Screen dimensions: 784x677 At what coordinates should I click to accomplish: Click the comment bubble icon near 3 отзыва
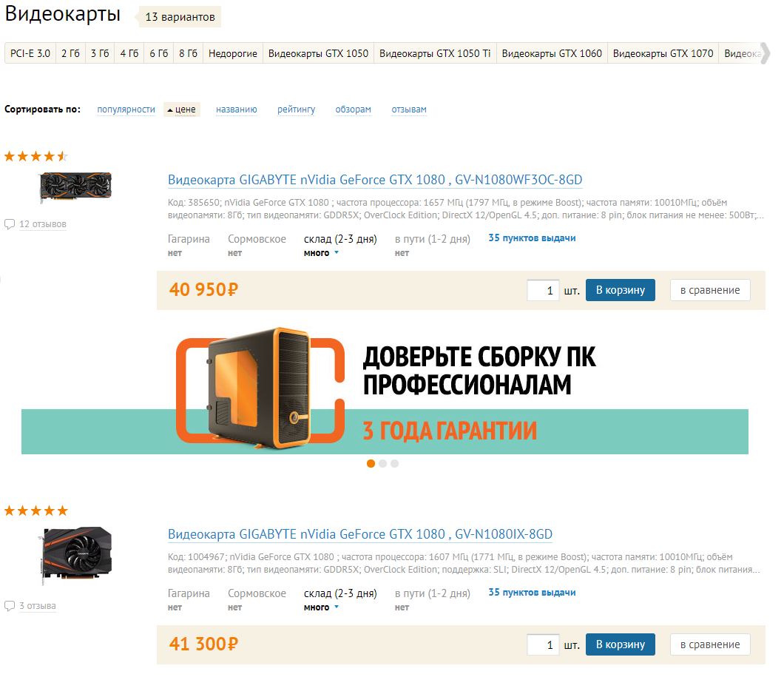[10, 606]
